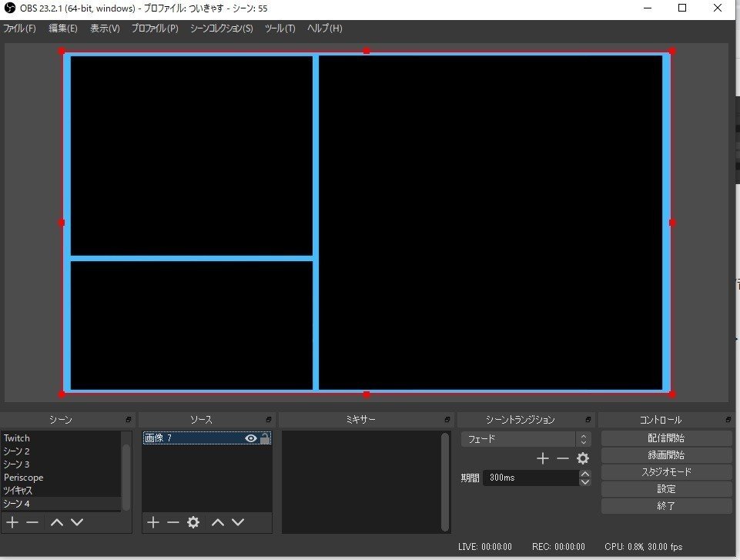Click top-center red resize handle in preview
Image resolution: width=740 pixels, height=560 pixels.
pos(367,51)
